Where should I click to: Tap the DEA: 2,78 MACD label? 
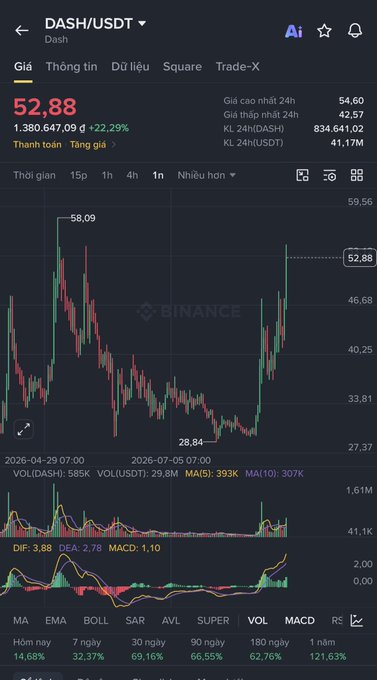click(80, 548)
